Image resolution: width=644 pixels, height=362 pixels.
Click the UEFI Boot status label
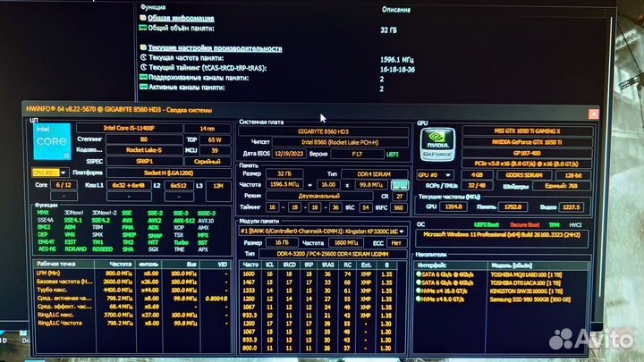coord(487,225)
